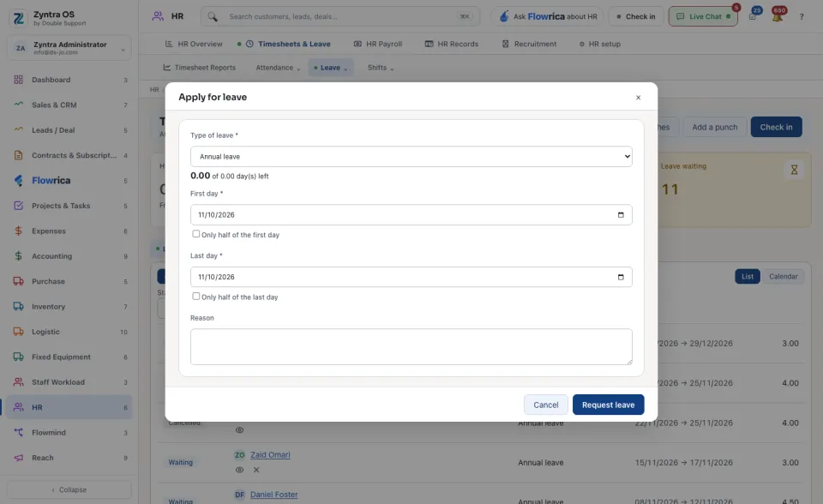Screen dimensions: 823x504
Task: Open Timesheet Reports
Action: click(x=200, y=68)
